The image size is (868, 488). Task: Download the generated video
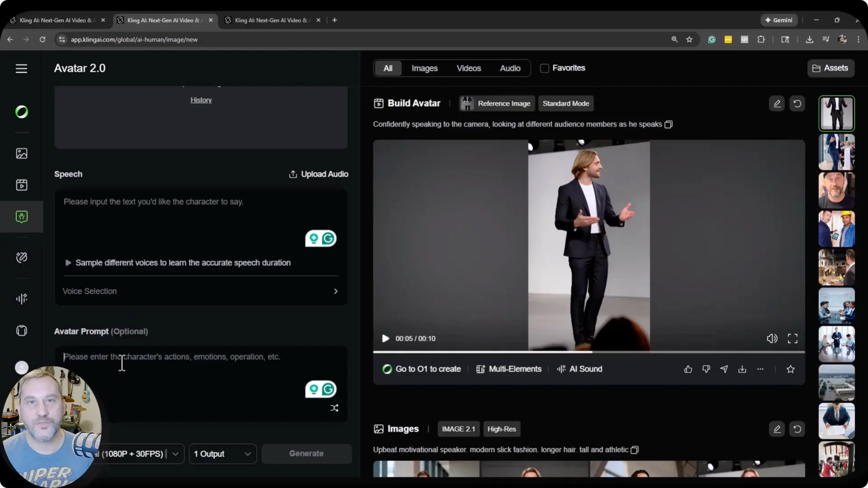[x=742, y=369]
